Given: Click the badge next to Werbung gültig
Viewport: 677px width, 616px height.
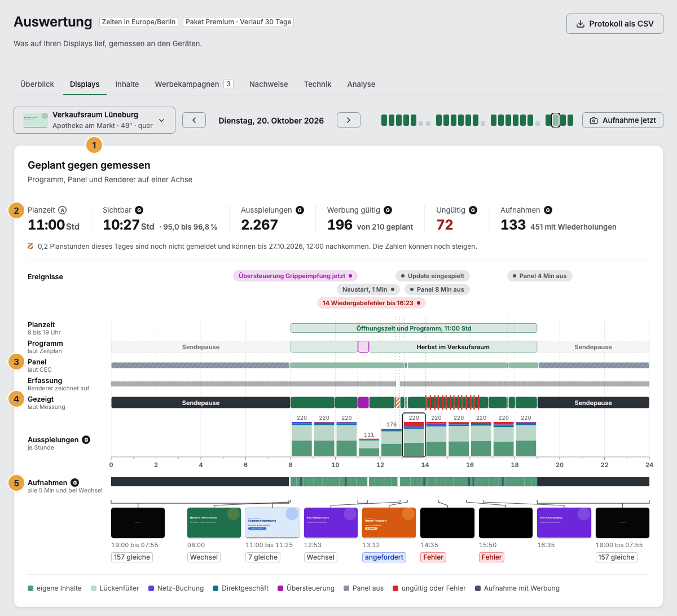Looking at the screenshot, I should pos(388,210).
